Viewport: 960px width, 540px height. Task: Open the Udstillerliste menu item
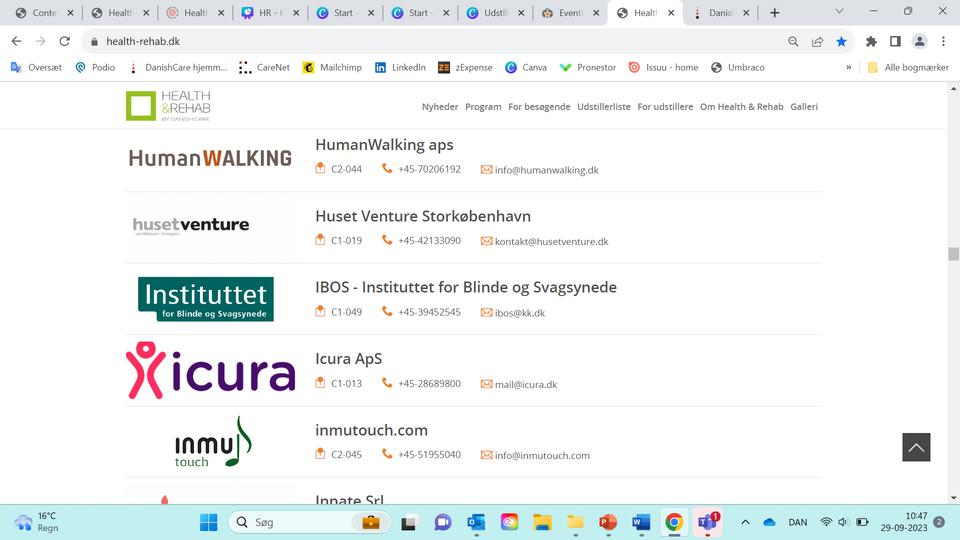[x=604, y=107]
